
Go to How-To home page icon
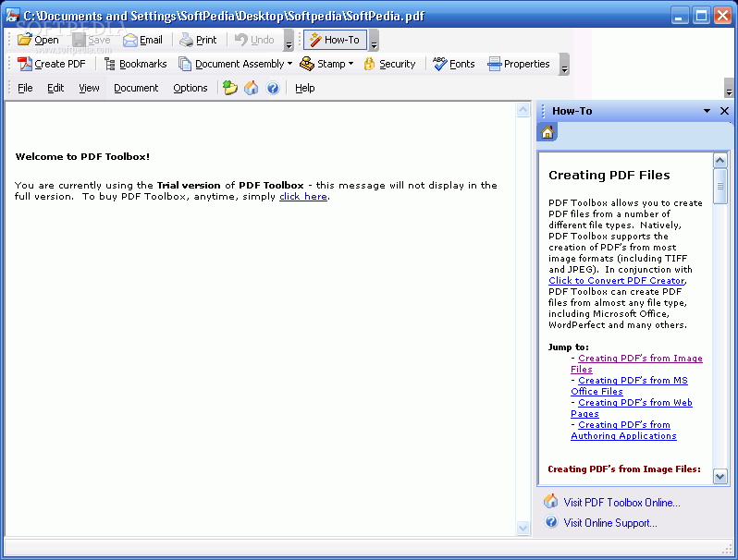pos(547,132)
